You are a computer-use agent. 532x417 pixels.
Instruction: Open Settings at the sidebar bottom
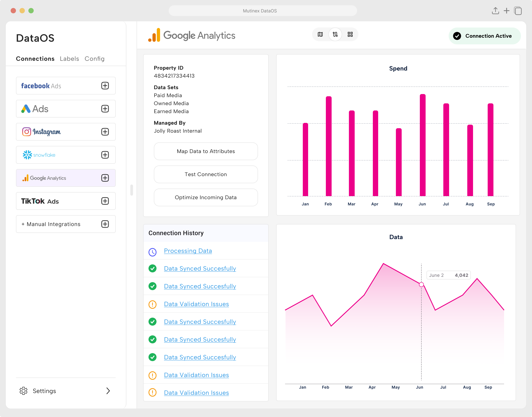tap(44, 391)
